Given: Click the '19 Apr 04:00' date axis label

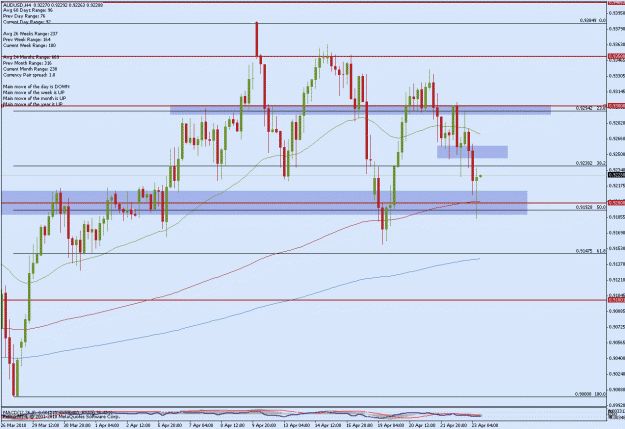Looking at the screenshot, I should click(390, 425).
